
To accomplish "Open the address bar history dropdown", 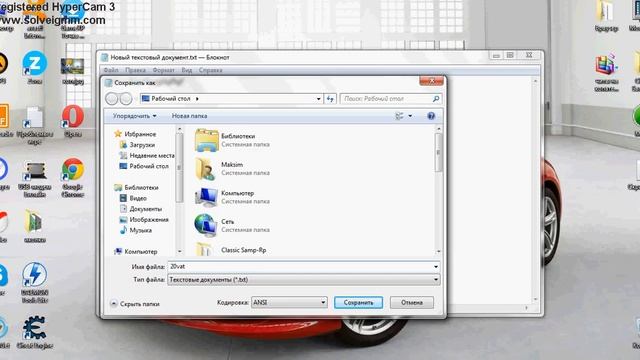I will click(318, 99).
